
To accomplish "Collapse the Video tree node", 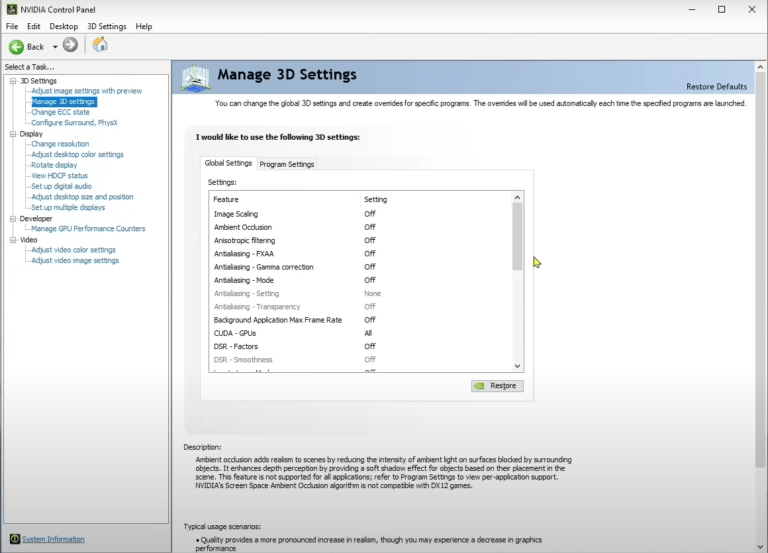I will click(12, 240).
